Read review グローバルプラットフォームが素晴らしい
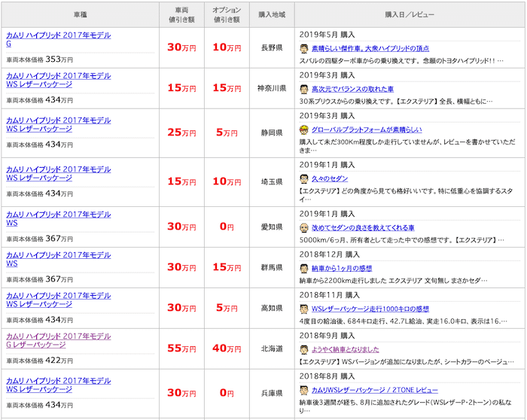The image size is (527, 420). 367,130
